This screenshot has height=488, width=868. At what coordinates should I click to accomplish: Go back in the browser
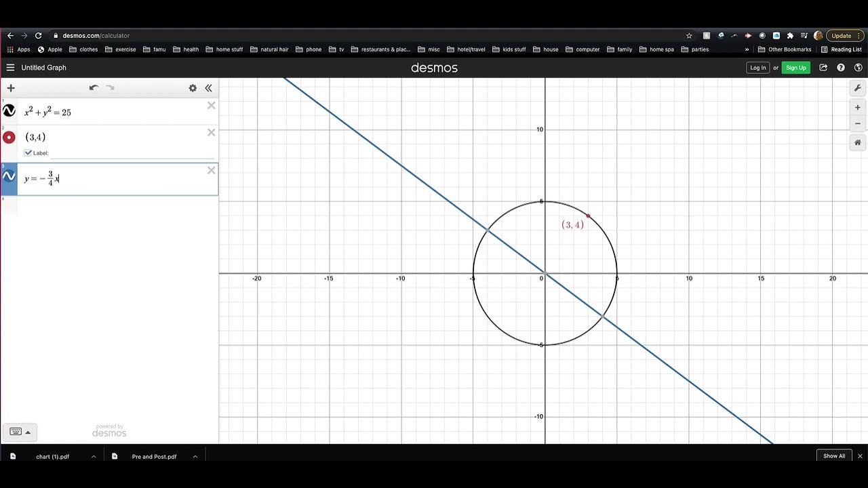10,35
